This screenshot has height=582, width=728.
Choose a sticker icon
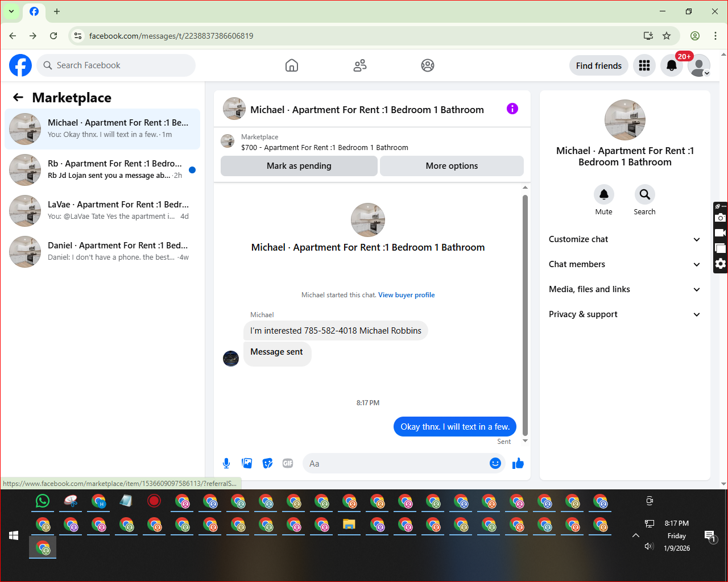[267, 463]
